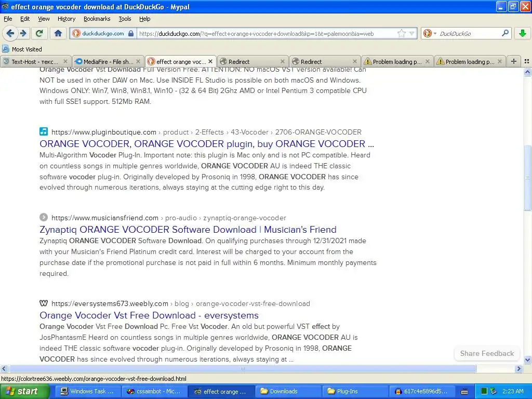Open a new tab with plus button
Image resolution: width=532 pixels, height=399 pixels.
pos(514,61)
